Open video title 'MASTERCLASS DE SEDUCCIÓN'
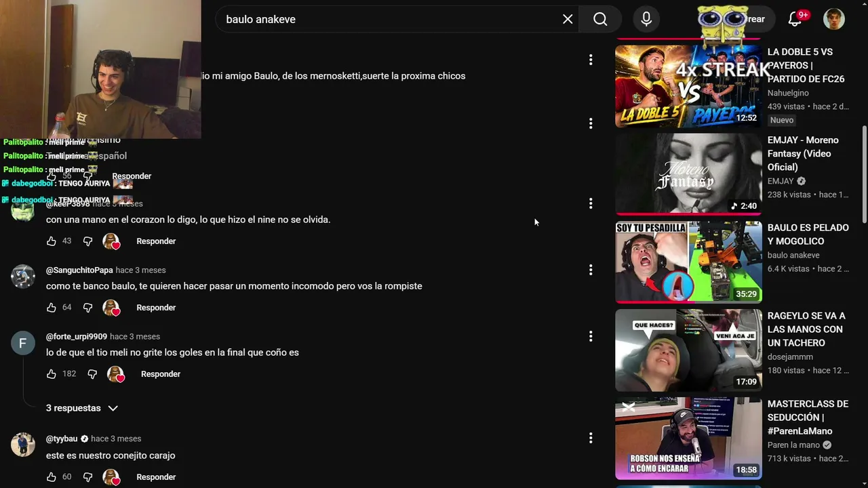This screenshot has height=488, width=868. 808,418
